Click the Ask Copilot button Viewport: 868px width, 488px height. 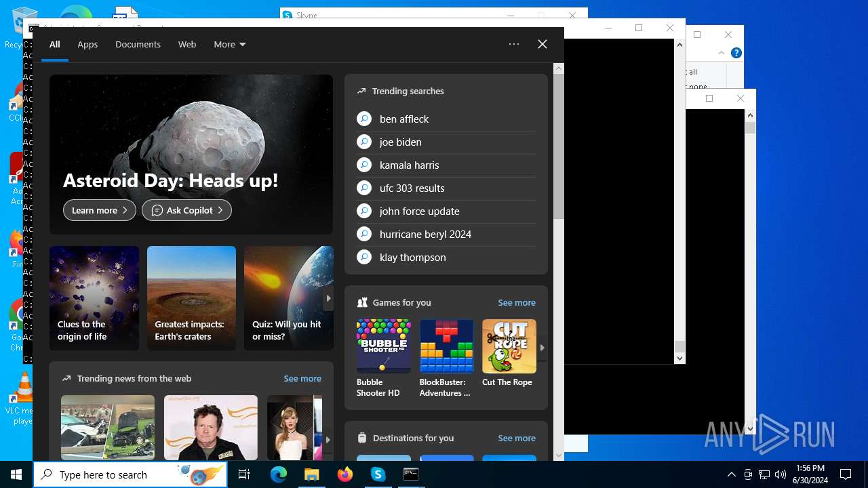[186, 210]
